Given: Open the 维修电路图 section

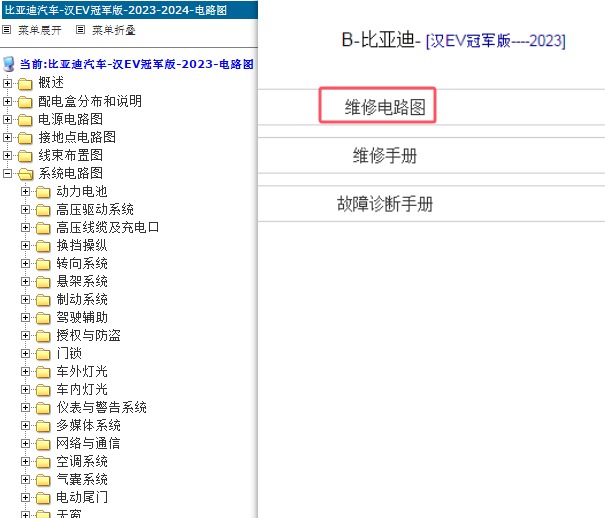Looking at the screenshot, I should (x=385, y=107).
